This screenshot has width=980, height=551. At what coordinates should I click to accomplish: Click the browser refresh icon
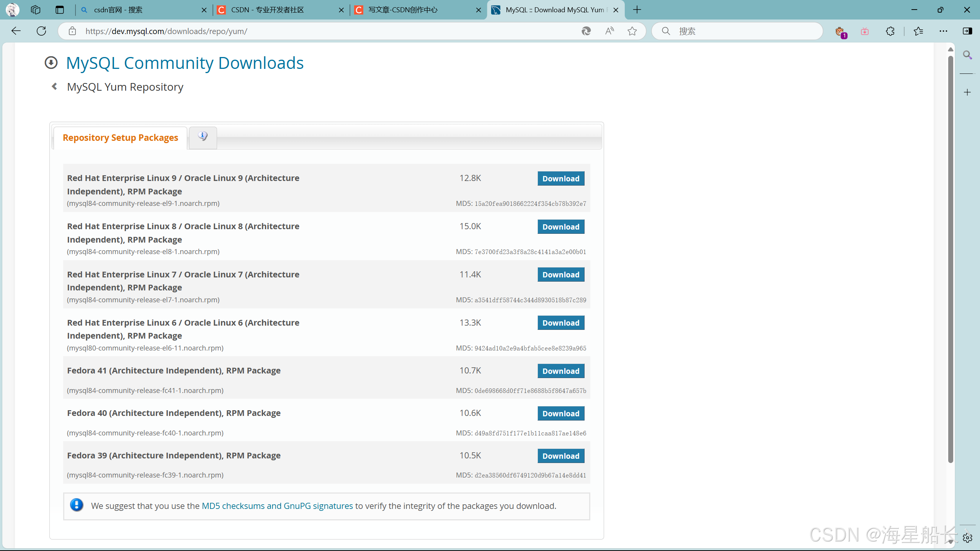(x=41, y=31)
